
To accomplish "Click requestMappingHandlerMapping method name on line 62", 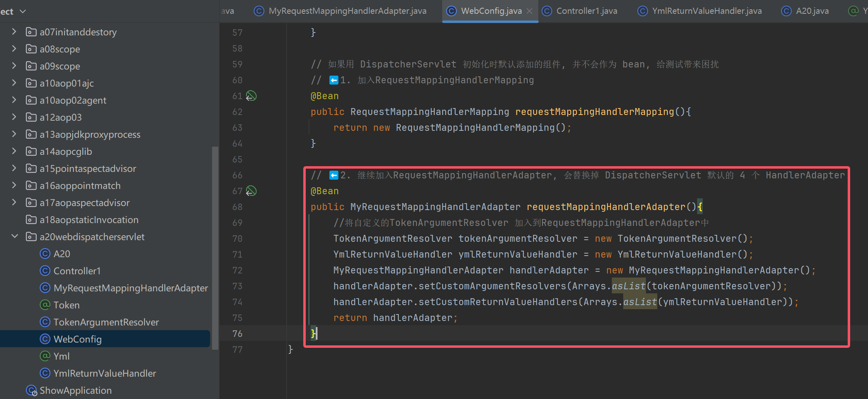I will pyautogui.click(x=594, y=112).
